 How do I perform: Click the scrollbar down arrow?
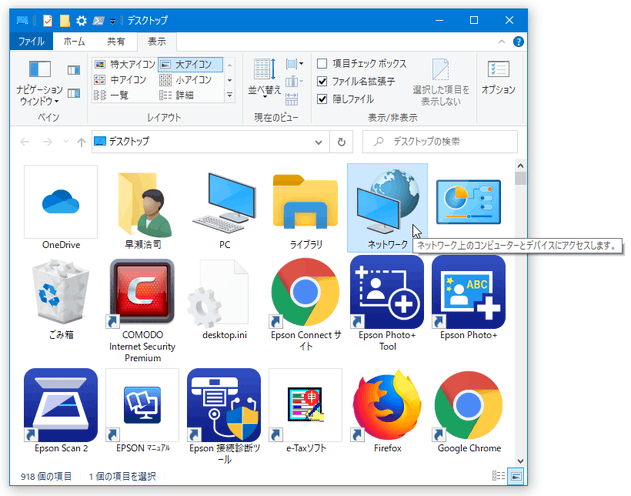coord(520,461)
